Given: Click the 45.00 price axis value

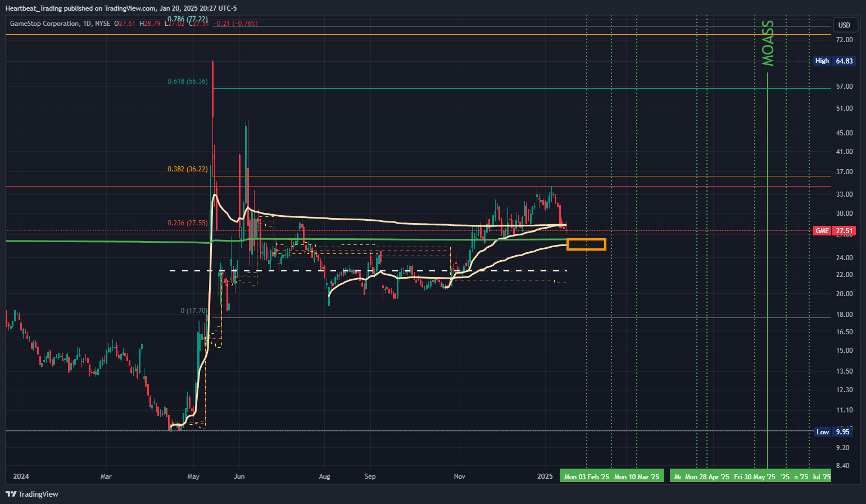Looking at the screenshot, I should (x=844, y=133).
